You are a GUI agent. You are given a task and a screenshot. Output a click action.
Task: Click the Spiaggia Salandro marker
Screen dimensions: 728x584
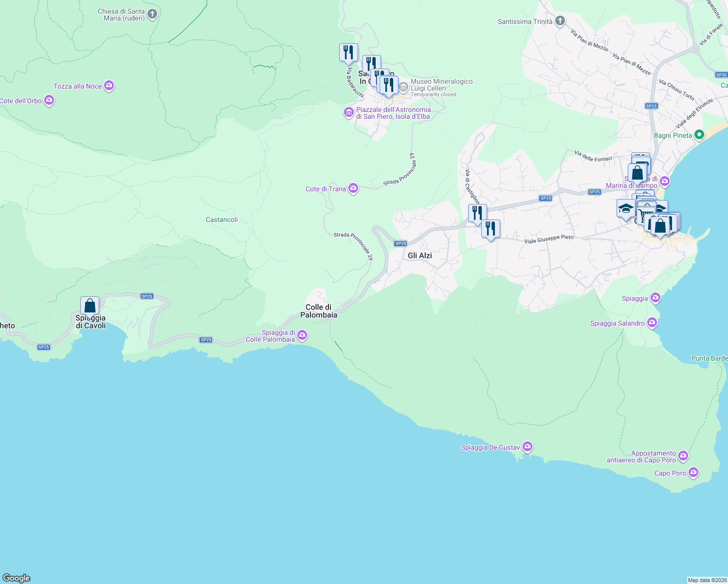[652, 322]
